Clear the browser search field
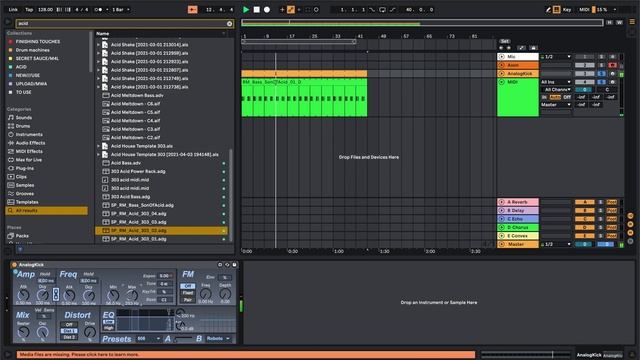This screenshot has height=360, width=640. click(229, 24)
